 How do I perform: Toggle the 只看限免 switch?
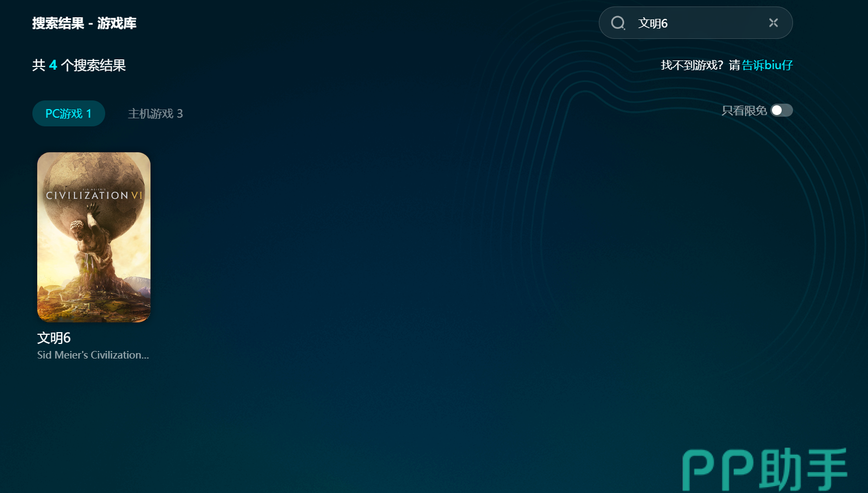click(x=782, y=110)
